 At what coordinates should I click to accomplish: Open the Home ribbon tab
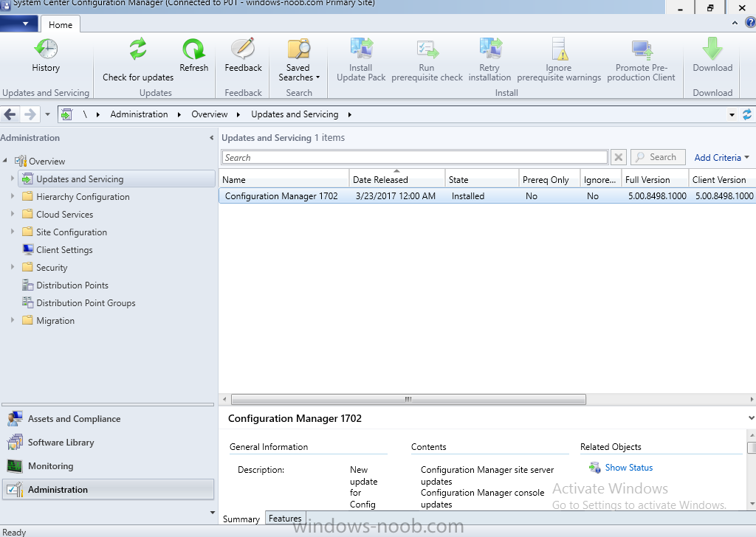pos(61,24)
